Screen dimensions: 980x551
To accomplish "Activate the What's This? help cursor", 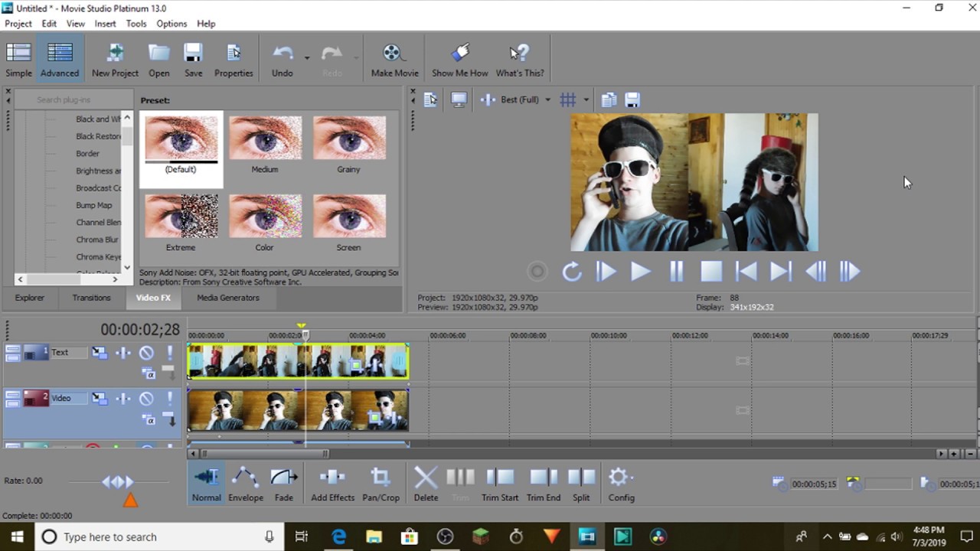I will (520, 60).
